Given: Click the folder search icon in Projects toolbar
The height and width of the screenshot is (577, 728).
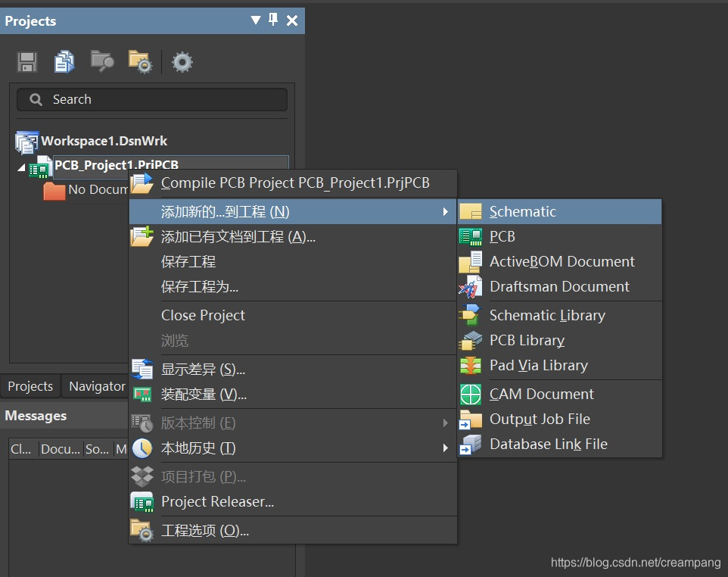Looking at the screenshot, I should (102, 61).
